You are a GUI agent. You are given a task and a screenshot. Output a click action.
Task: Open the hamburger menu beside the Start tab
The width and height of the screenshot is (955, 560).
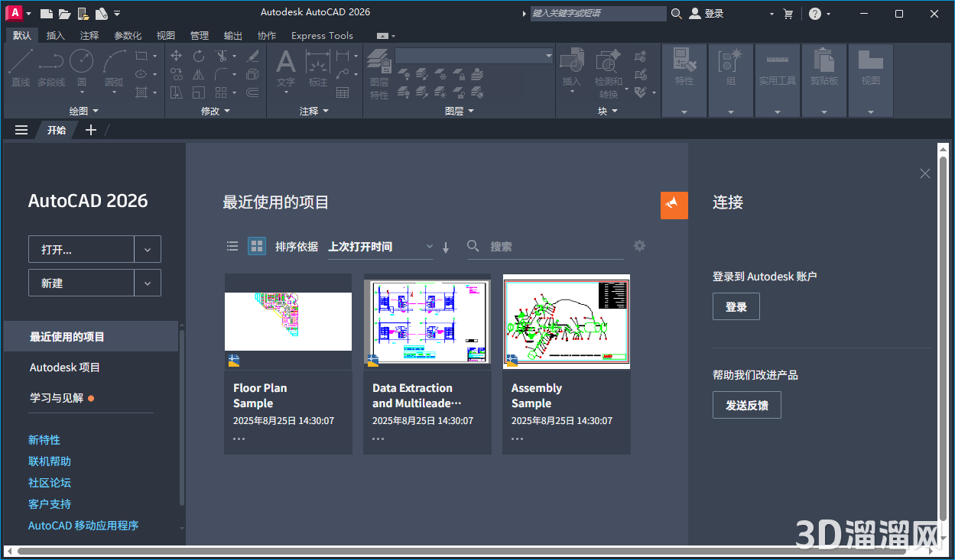click(x=21, y=130)
